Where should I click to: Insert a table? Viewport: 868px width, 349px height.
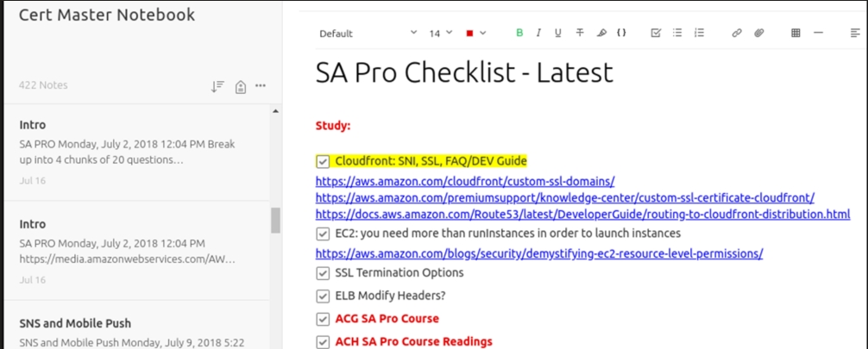(x=796, y=34)
